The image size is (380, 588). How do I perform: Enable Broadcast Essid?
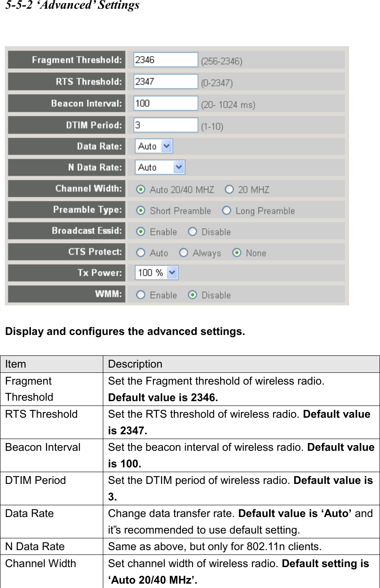click(x=141, y=232)
